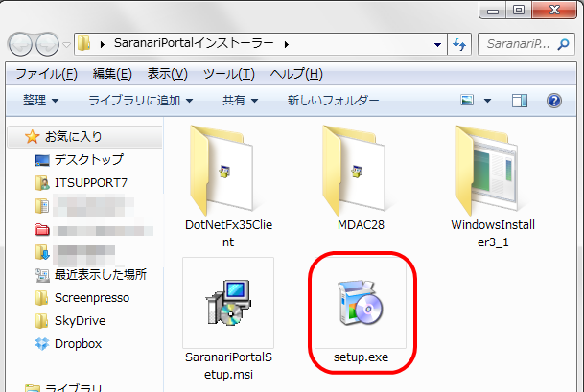Expand the arrow after SaranariPortalインストーラー path
584x392 pixels.
287,44
